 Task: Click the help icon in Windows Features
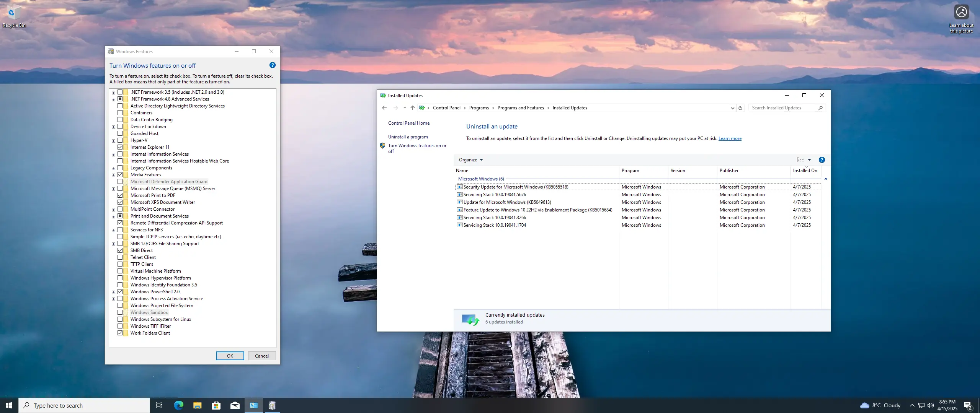(272, 65)
